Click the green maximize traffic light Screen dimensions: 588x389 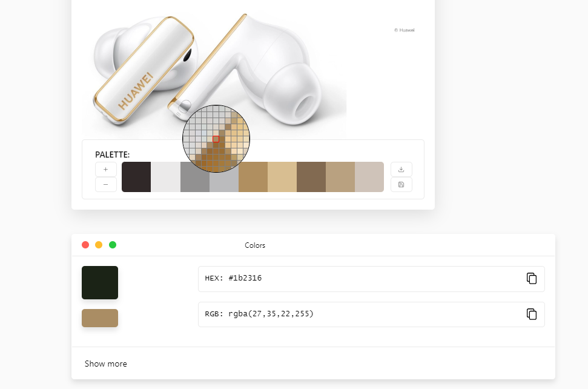point(112,244)
